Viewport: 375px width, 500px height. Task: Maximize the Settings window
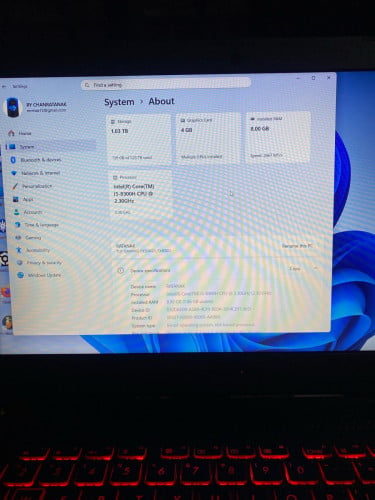pos(313,78)
